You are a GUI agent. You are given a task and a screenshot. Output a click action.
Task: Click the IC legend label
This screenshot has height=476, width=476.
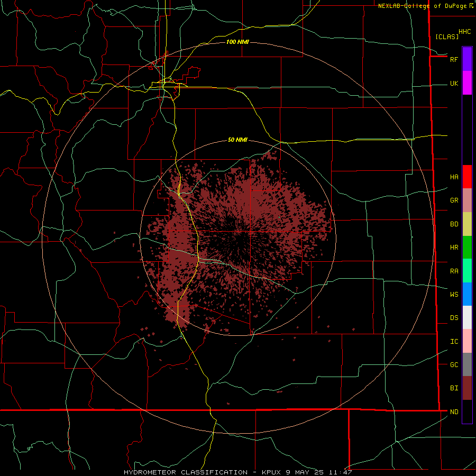pyautogui.click(x=454, y=342)
